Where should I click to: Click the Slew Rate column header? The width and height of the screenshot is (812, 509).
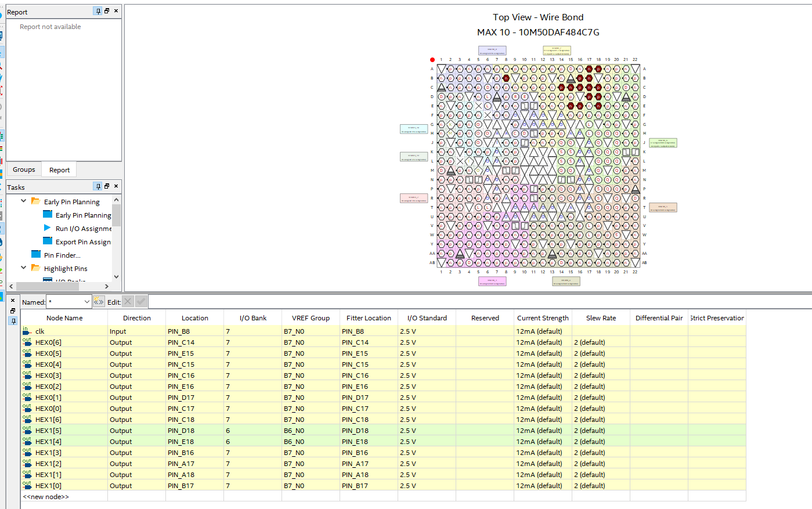click(601, 318)
